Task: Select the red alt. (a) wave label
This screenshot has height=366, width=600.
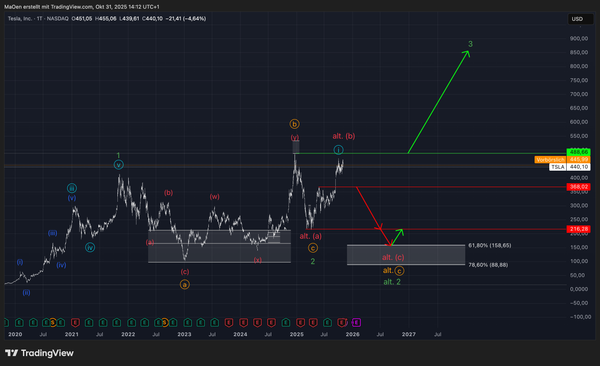Action: (310, 236)
